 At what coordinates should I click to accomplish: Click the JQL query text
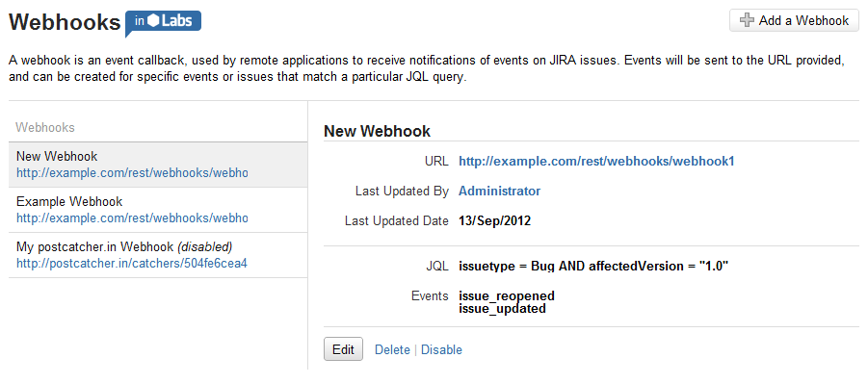point(593,267)
